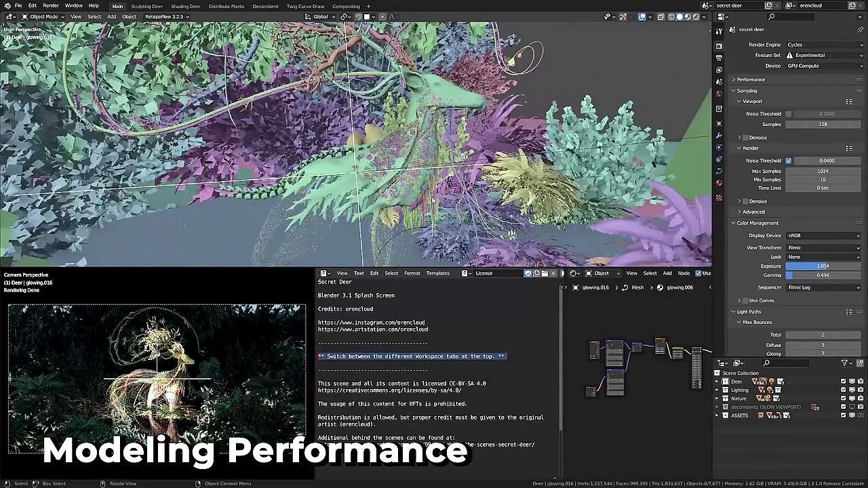Pin the secret deer properties panel
The height and width of the screenshot is (488, 868).
[x=861, y=30]
